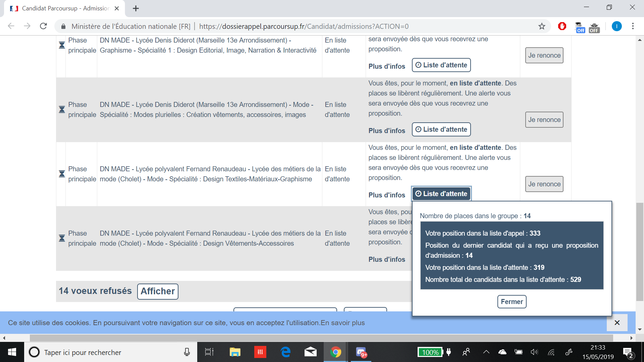Open the File Explorer taskbar icon
The width and height of the screenshot is (644, 362).
[235, 352]
